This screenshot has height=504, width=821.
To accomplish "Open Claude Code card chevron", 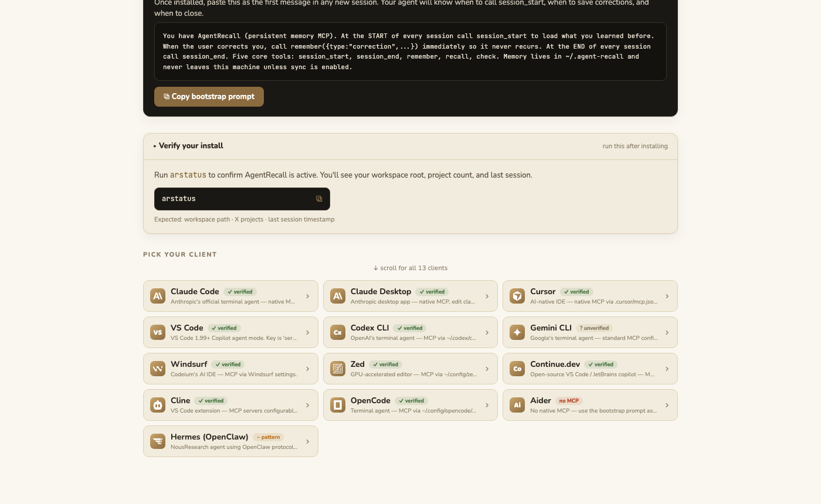I will (307, 297).
